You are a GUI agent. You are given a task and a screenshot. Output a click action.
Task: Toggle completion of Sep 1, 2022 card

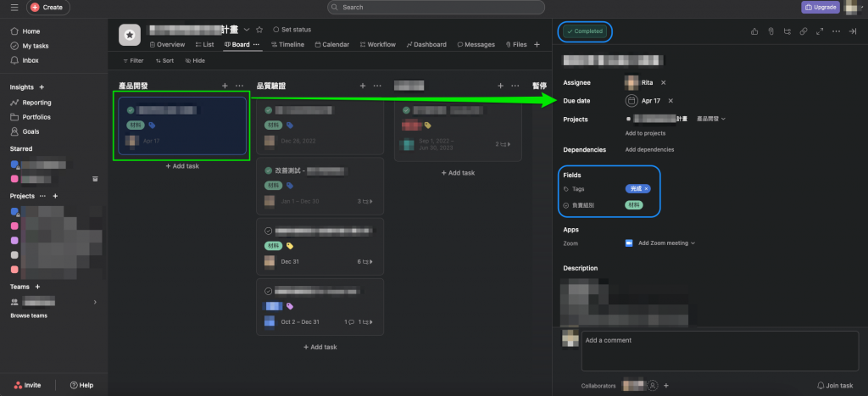[406, 110]
